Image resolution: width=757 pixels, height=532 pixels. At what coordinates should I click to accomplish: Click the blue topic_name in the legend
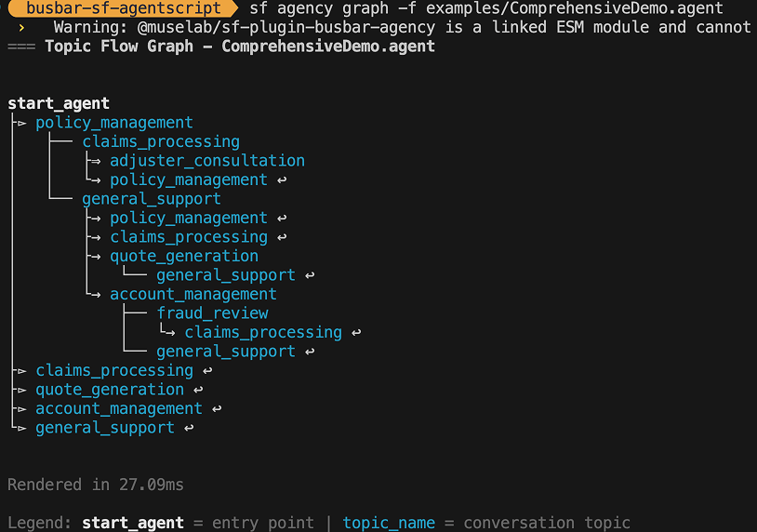[x=389, y=523]
